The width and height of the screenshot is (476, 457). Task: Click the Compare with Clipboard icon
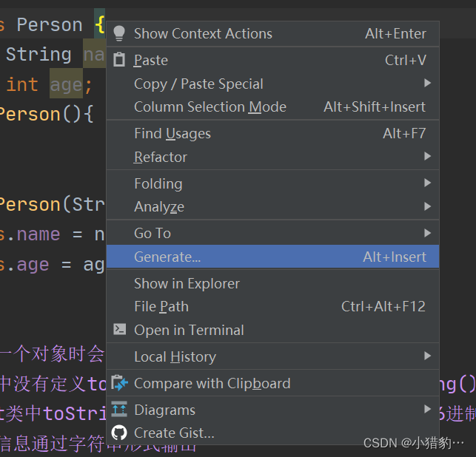[x=119, y=383]
